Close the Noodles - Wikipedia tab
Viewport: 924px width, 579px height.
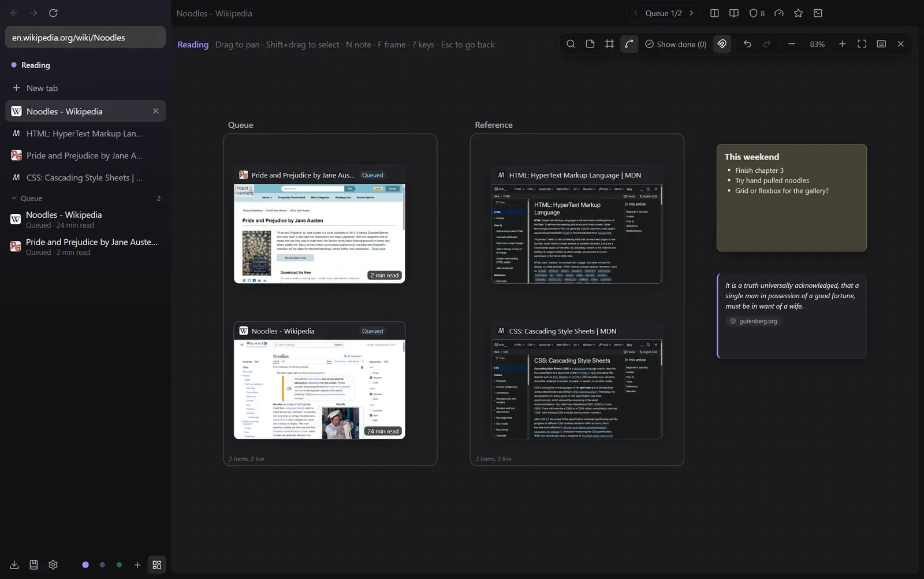[x=155, y=111]
